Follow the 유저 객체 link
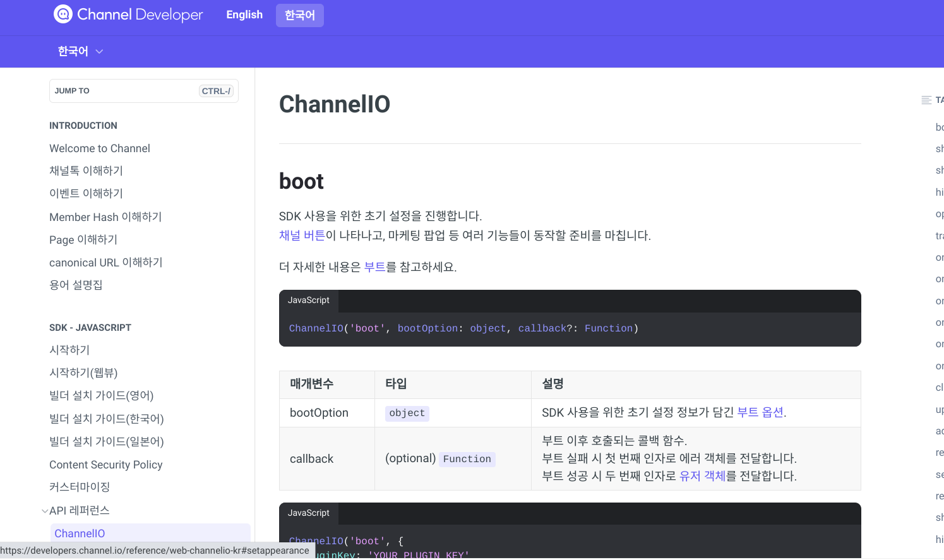Viewport: 944px width, 560px height. point(702,476)
